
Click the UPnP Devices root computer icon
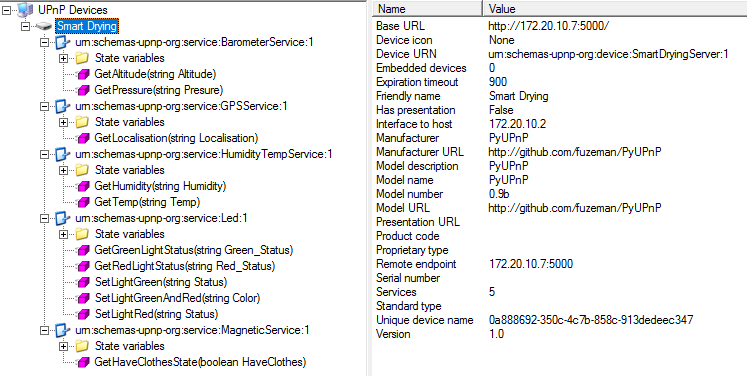[25, 10]
